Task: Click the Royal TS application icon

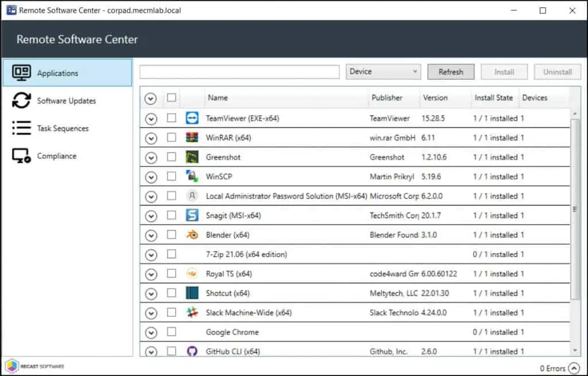Action: [x=192, y=274]
